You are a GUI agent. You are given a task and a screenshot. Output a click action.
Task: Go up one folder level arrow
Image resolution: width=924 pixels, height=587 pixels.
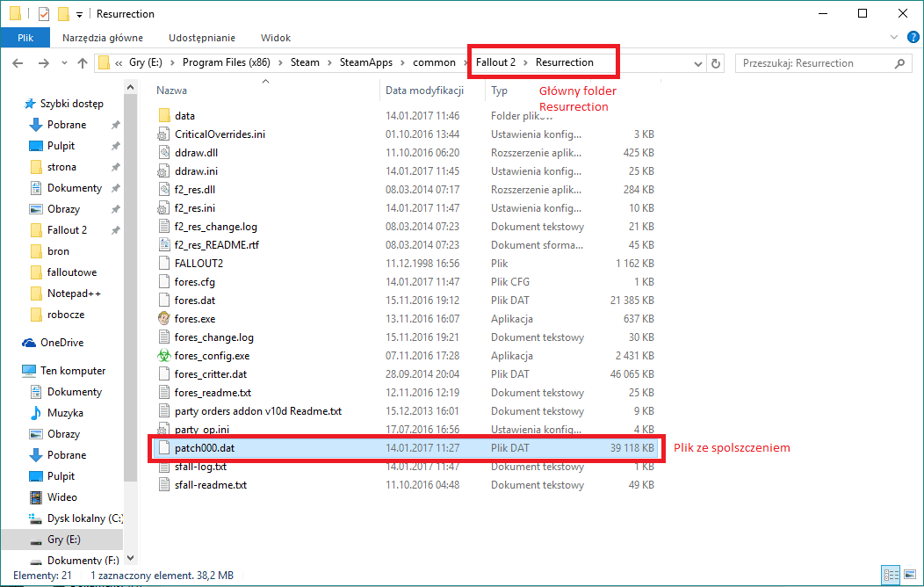(x=83, y=63)
